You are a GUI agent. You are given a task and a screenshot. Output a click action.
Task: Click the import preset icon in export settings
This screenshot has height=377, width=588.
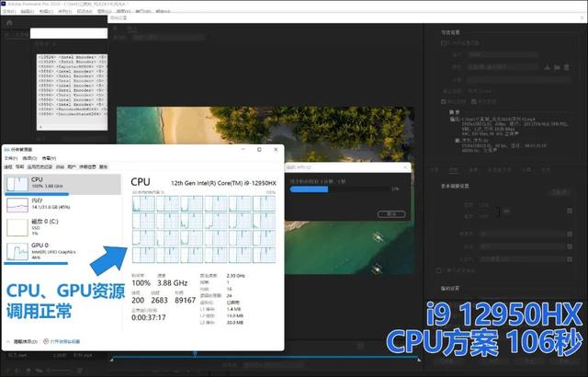(x=557, y=67)
